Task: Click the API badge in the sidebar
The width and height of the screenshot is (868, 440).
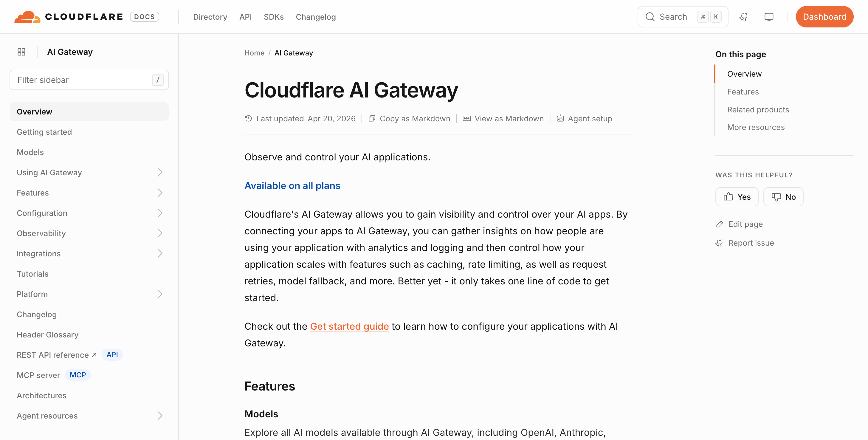Action: pyautogui.click(x=112, y=355)
